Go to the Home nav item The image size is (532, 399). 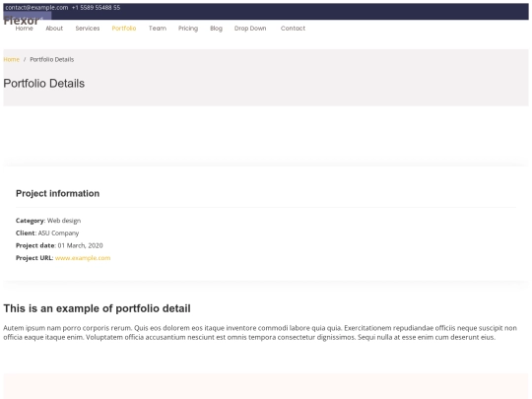point(24,29)
